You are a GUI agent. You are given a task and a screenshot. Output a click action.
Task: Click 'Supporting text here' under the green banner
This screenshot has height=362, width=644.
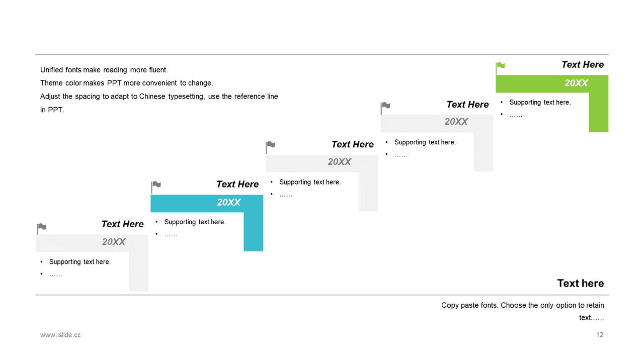[x=540, y=102]
